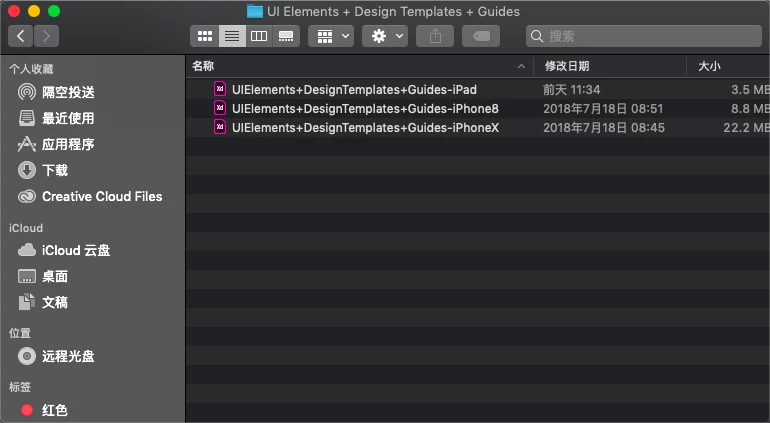This screenshot has height=423, width=770.
Task: Go back with the left chevron button
Action: click(21, 36)
